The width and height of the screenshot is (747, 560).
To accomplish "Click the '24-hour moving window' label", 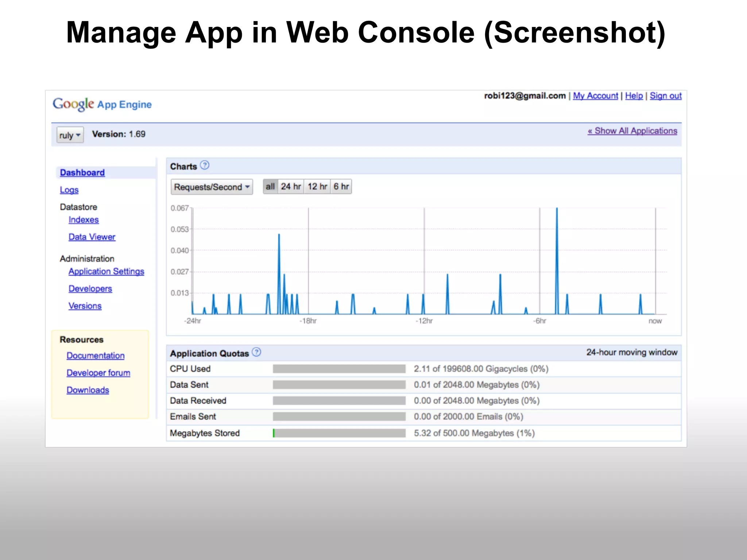I will pyautogui.click(x=632, y=352).
